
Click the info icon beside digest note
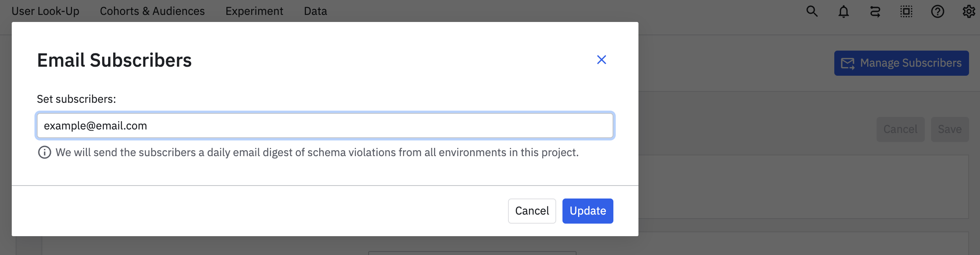click(x=44, y=152)
